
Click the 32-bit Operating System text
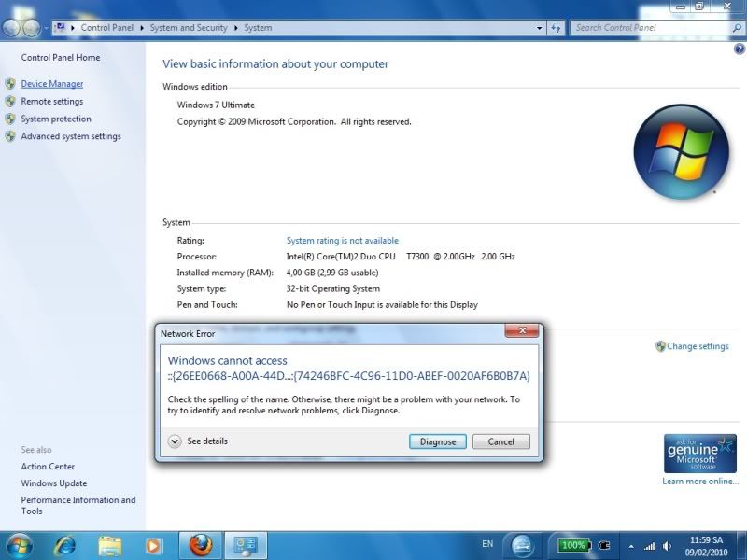click(333, 288)
